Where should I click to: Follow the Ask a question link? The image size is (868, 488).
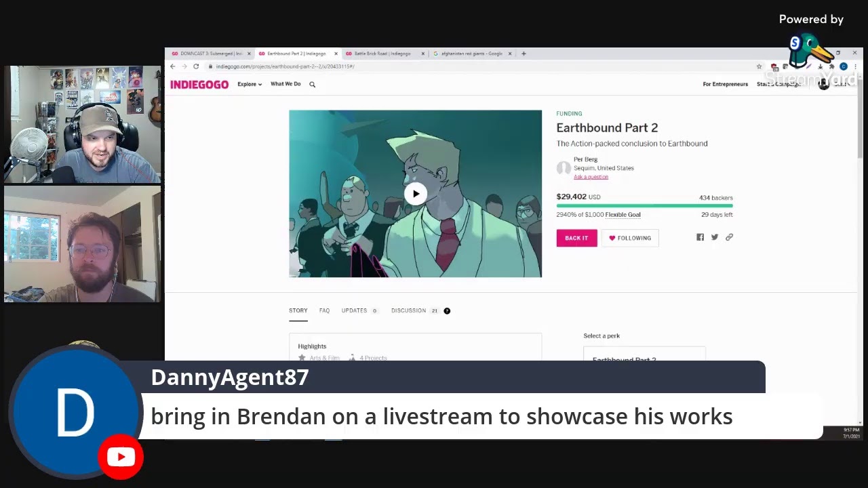pos(591,177)
